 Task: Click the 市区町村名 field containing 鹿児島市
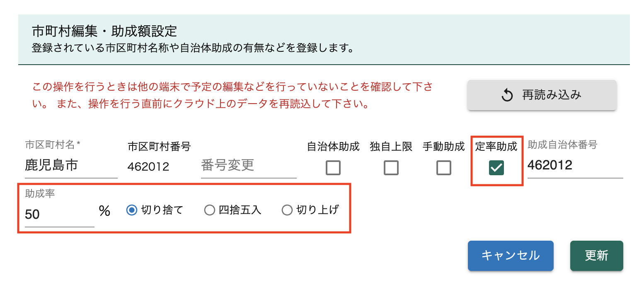pyautogui.click(x=71, y=166)
